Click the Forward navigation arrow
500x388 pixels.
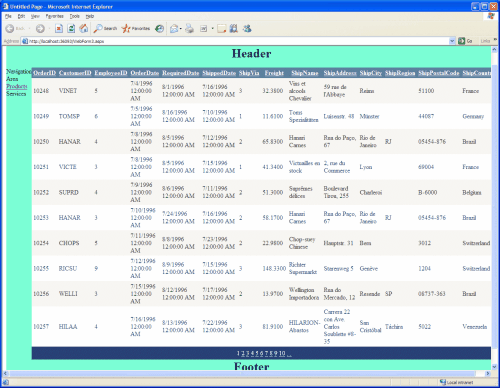[x=40, y=29]
